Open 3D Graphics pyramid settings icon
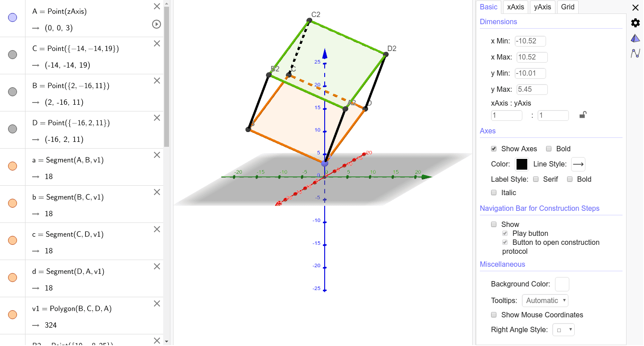 [635, 38]
